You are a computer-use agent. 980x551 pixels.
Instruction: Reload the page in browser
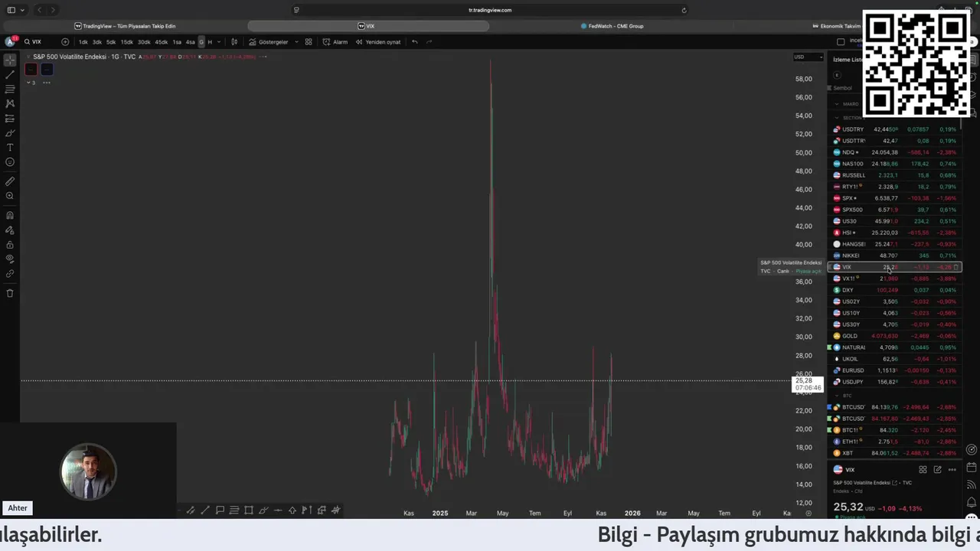click(x=684, y=10)
